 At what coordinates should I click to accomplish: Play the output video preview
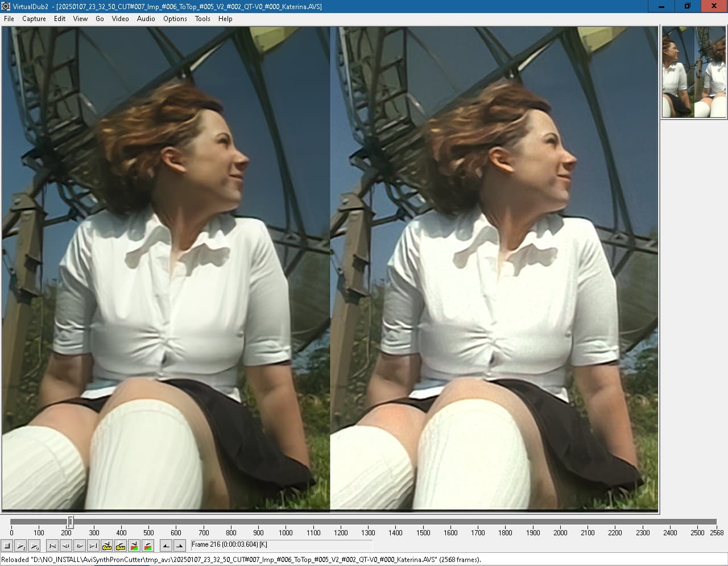point(34,546)
